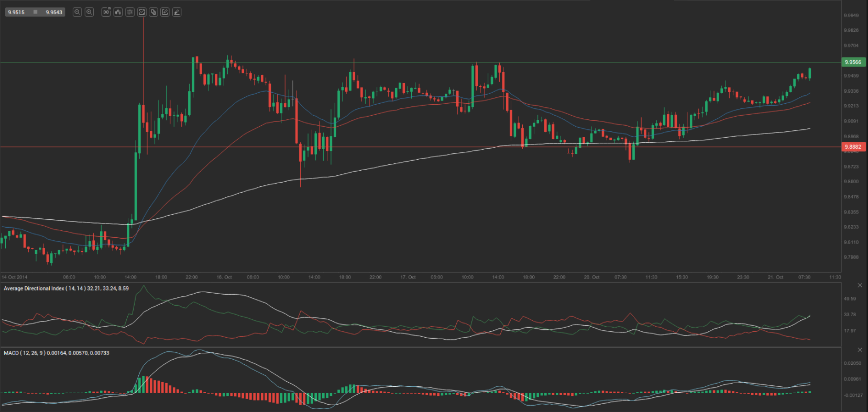Image resolution: width=868 pixels, height=412 pixels.
Task: Open the candlestick chart type menu
Action: click(118, 12)
